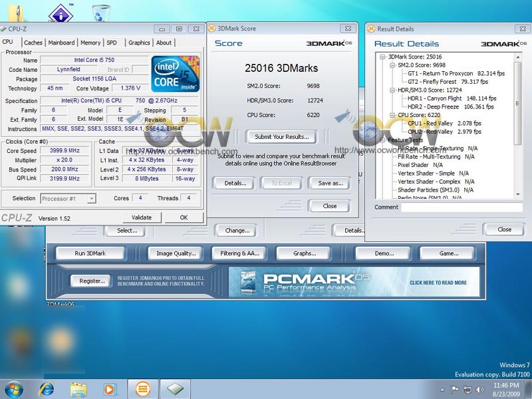Select Pixel Shader N/A tree row
The image size is (532, 399).
(420, 165)
